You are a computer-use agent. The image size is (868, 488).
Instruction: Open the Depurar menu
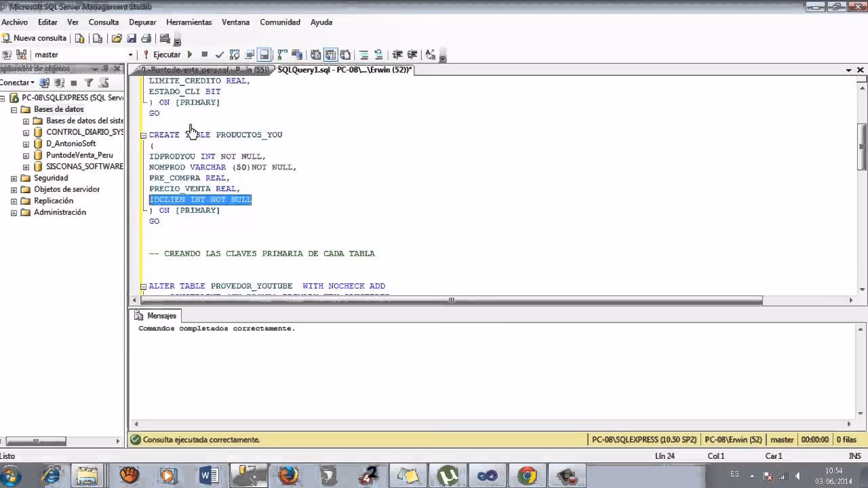point(142,22)
